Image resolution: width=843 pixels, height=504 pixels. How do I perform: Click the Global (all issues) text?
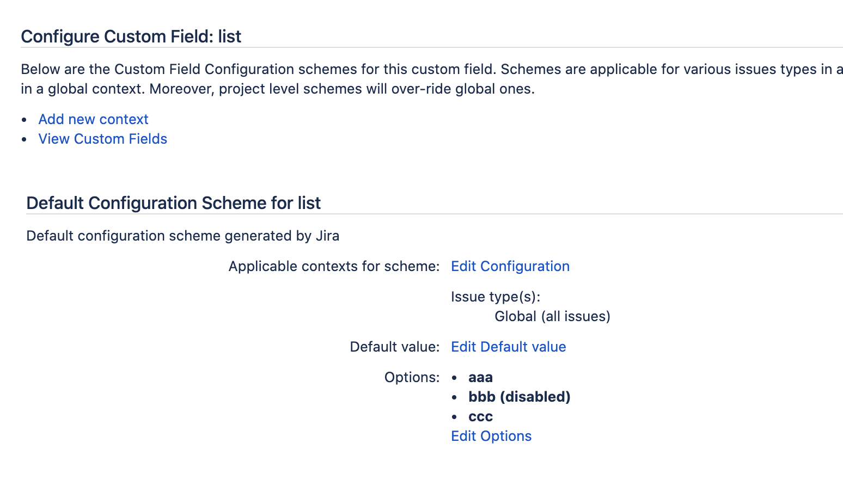pos(552,316)
